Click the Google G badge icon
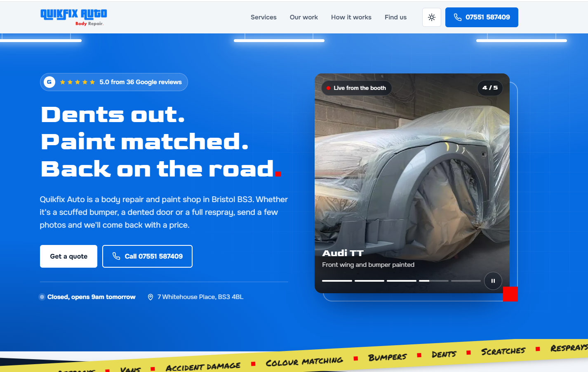This screenshot has height=372, width=588. coord(49,82)
